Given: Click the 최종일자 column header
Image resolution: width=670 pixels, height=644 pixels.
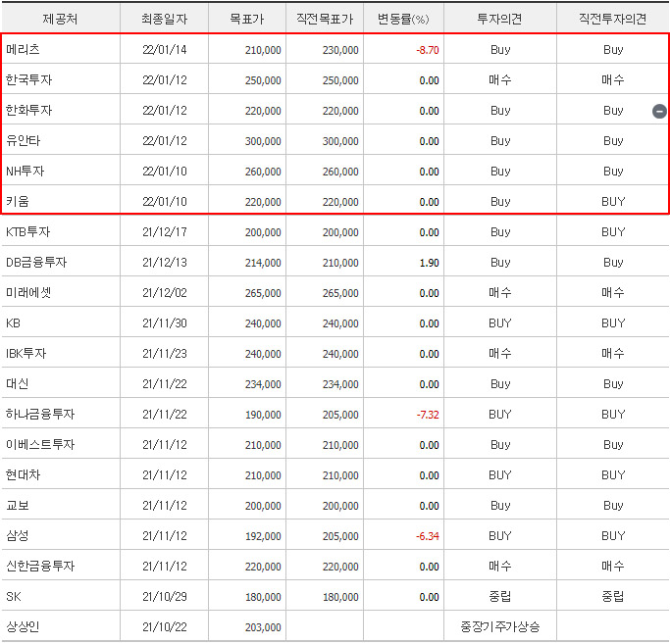Looking at the screenshot, I should [x=165, y=19].
